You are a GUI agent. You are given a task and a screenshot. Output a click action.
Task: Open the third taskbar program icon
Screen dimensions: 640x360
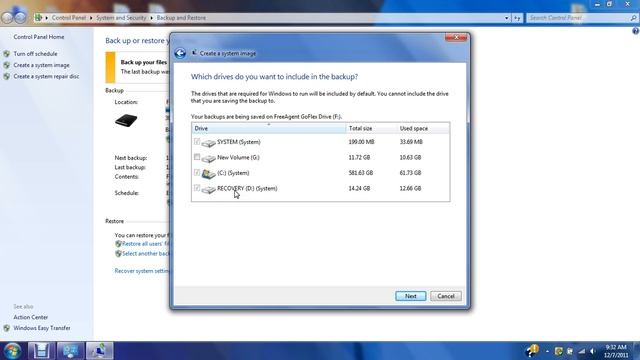(x=99, y=351)
